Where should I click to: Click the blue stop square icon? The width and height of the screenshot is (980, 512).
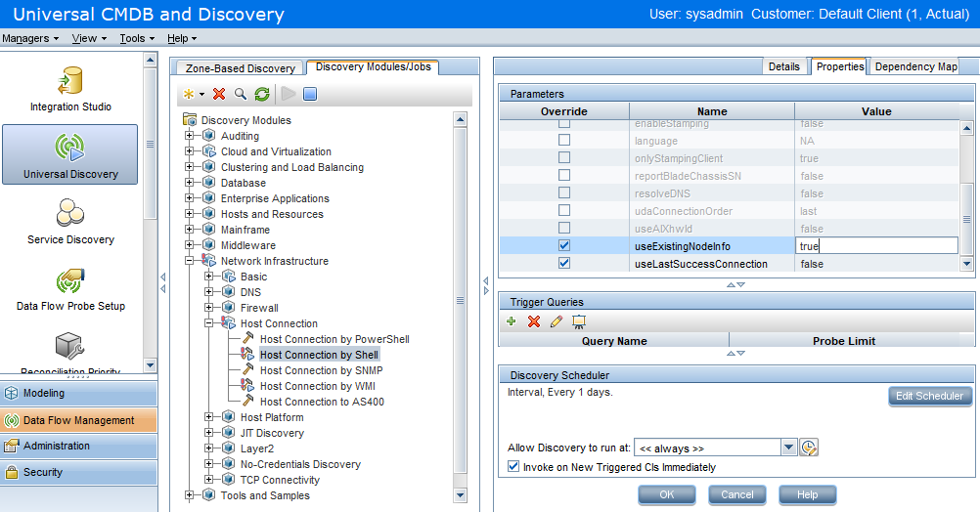tap(309, 94)
